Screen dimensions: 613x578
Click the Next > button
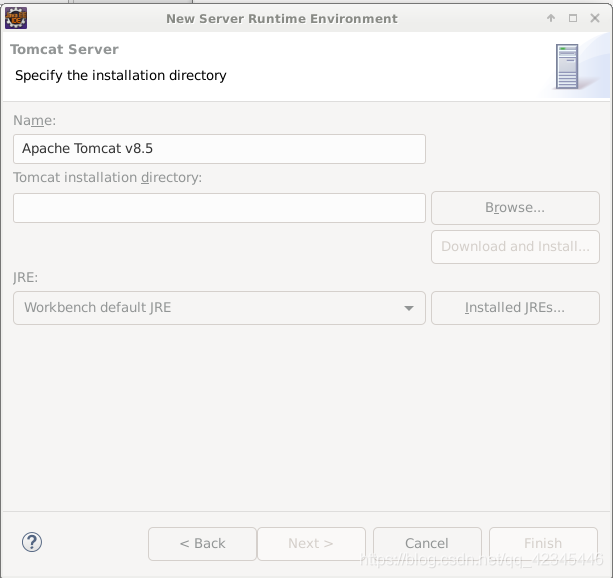pyautogui.click(x=311, y=544)
